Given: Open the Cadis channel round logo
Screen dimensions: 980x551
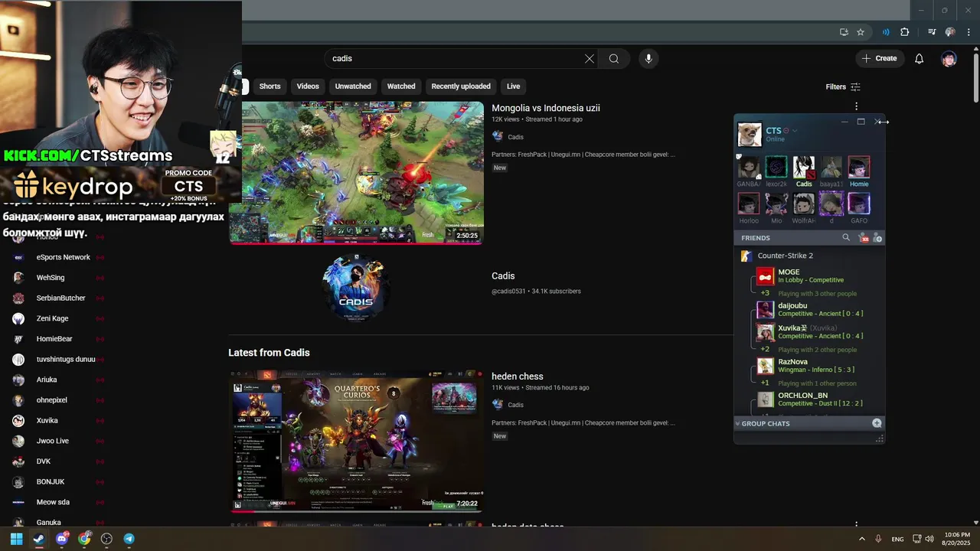Looking at the screenshot, I should [356, 289].
